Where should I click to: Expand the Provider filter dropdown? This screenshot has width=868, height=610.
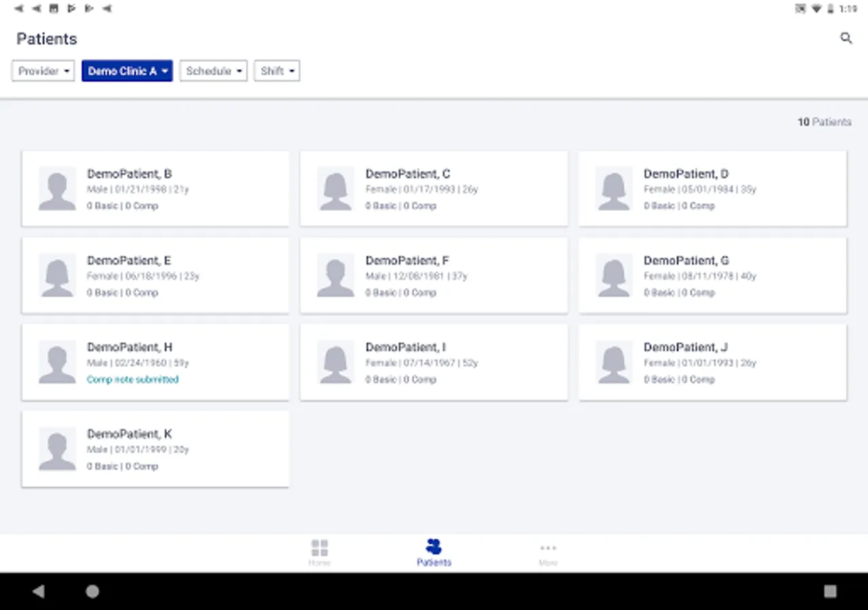point(43,70)
